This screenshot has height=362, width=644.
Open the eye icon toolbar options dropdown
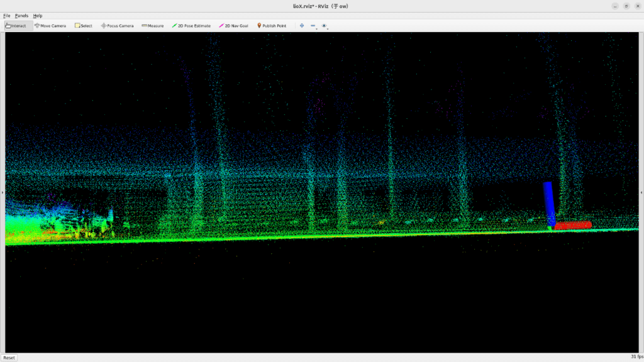click(x=325, y=26)
